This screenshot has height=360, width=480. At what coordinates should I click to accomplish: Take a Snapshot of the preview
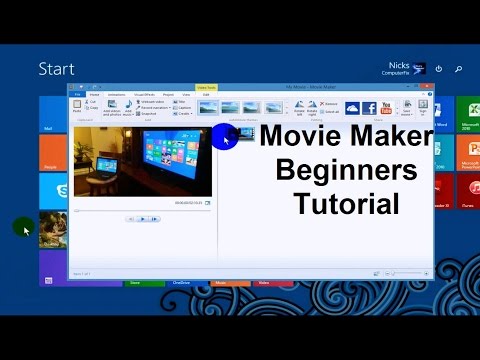146,114
